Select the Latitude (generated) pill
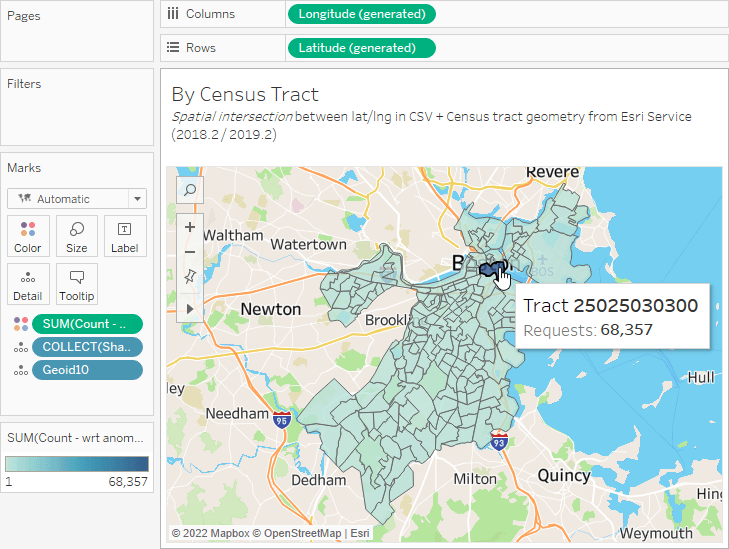 (x=362, y=48)
